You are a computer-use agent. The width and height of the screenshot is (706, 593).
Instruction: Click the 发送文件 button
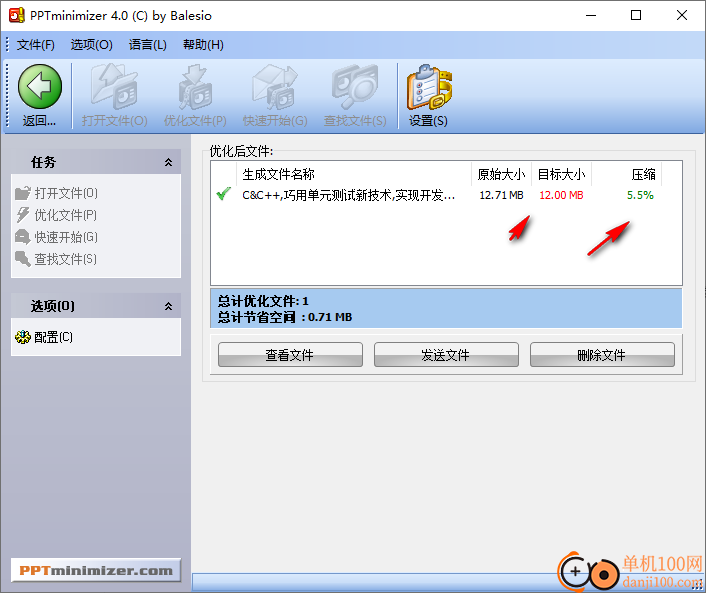point(446,355)
